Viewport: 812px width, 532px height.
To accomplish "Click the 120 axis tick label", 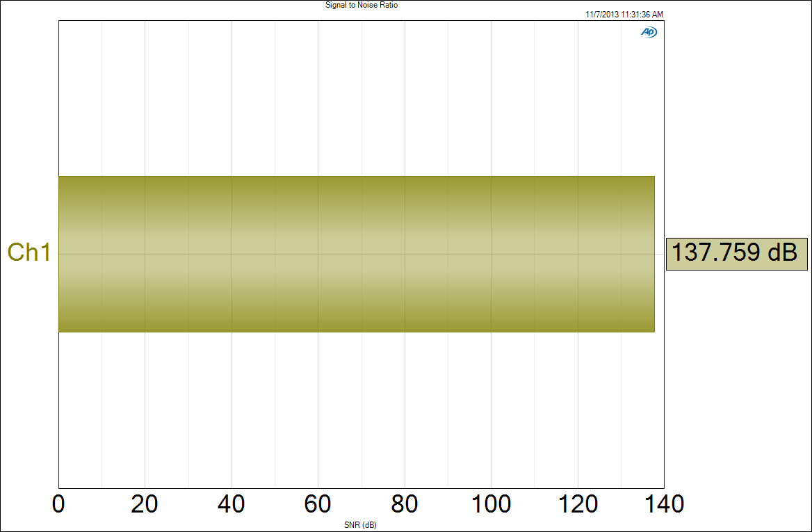I will pos(578,503).
